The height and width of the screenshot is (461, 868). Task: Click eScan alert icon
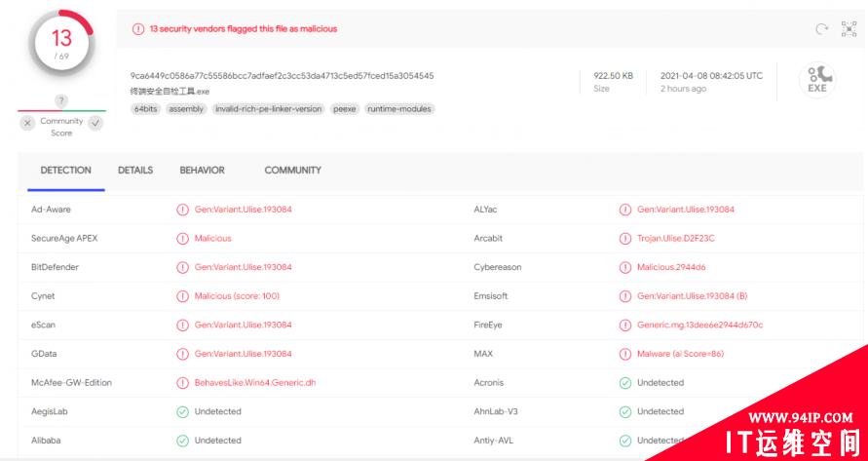182,325
